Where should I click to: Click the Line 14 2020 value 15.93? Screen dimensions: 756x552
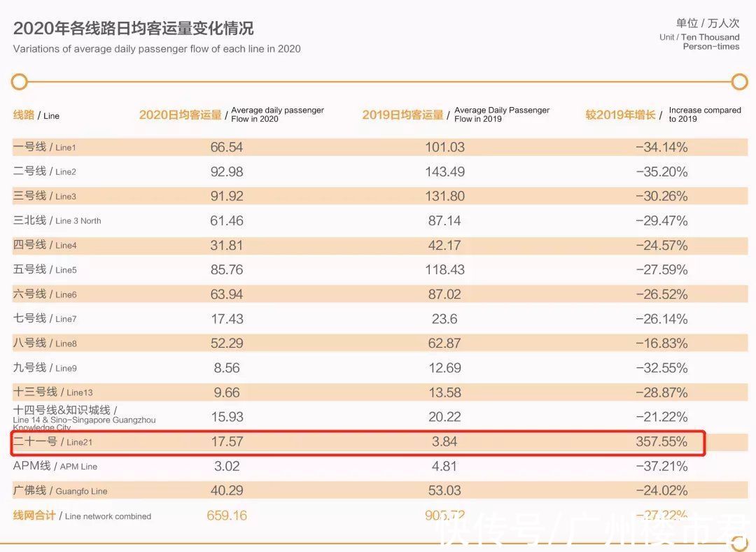click(227, 417)
